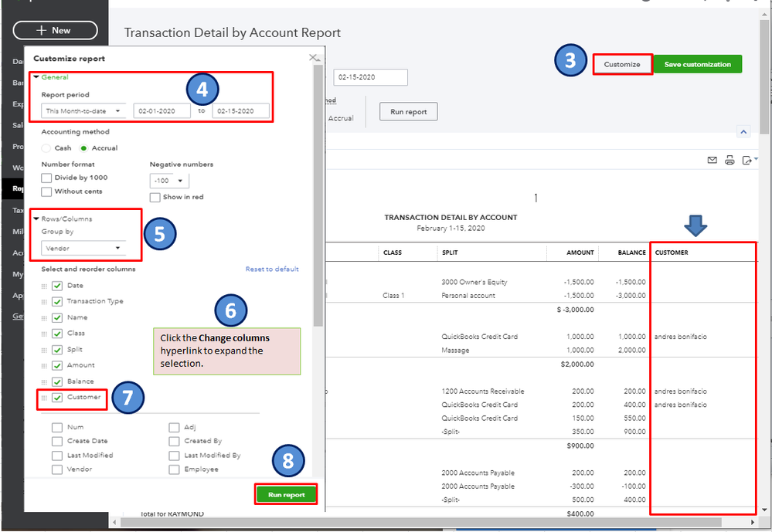Click the page vertical scrollbar
Viewport: 772px width, 532px height.
pyautogui.click(x=764, y=78)
